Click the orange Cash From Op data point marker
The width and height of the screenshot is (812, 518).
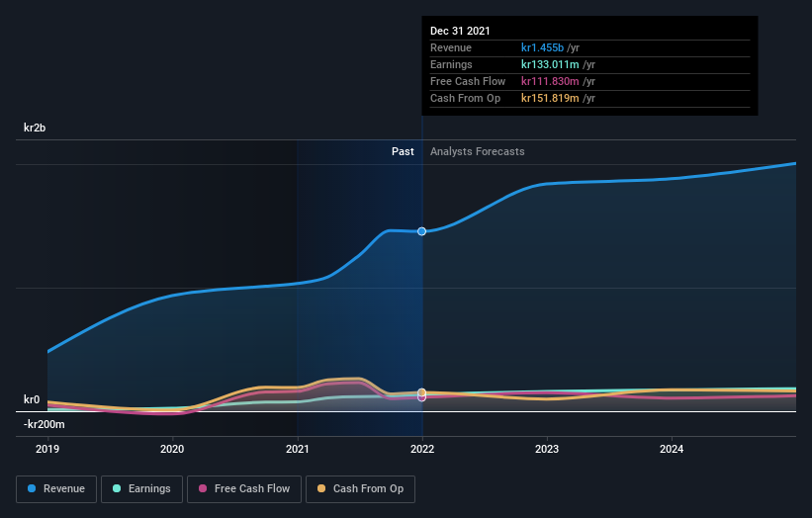click(x=422, y=392)
